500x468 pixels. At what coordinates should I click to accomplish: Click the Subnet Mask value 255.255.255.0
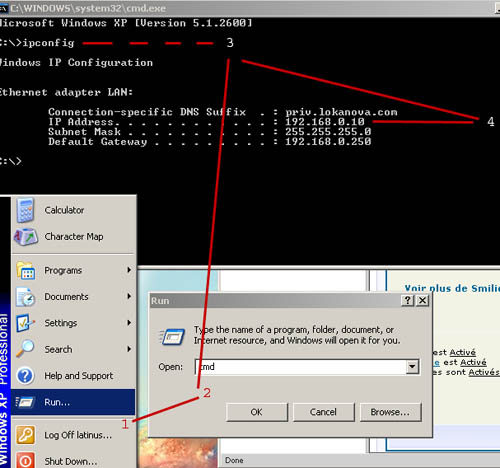click(x=328, y=132)
